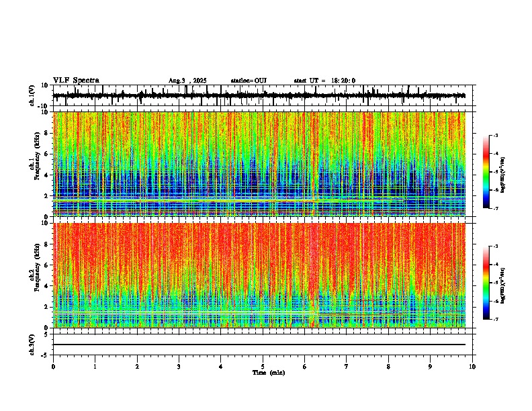This screenshot has height=411, width=532.
Task: Click the ch.2 spectrogram color scale bar
Action: point(486,283)
